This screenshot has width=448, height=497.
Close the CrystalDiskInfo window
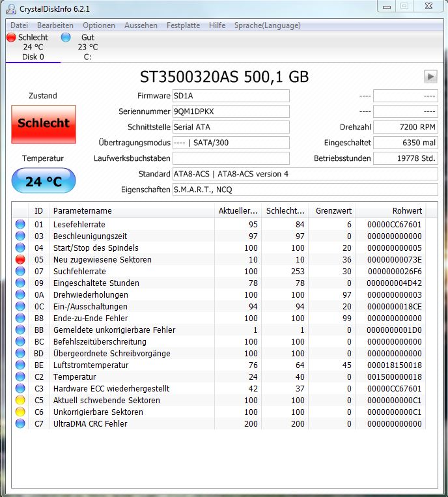pyautogui.click(x=428, y=7)
